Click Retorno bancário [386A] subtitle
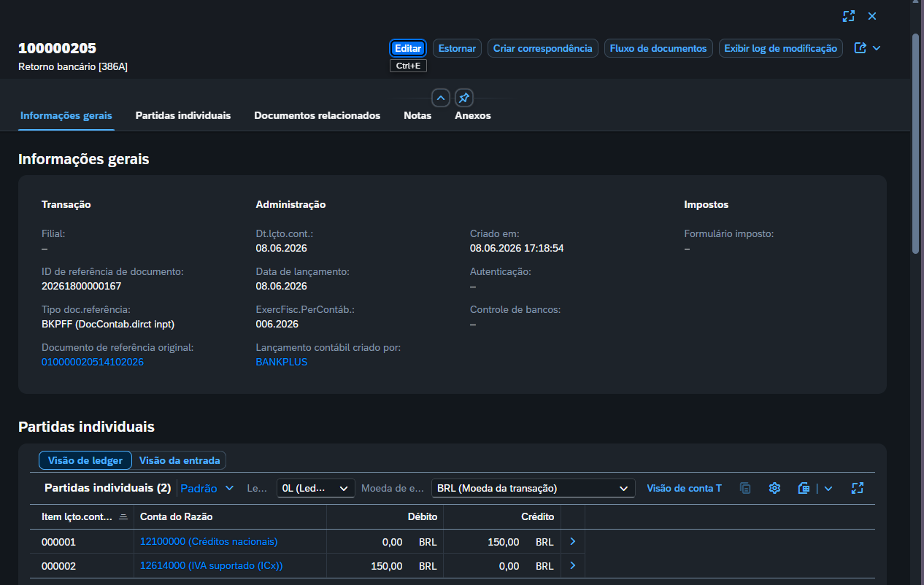The height and width of the screenshot is (585, 924). click(73, 66)
